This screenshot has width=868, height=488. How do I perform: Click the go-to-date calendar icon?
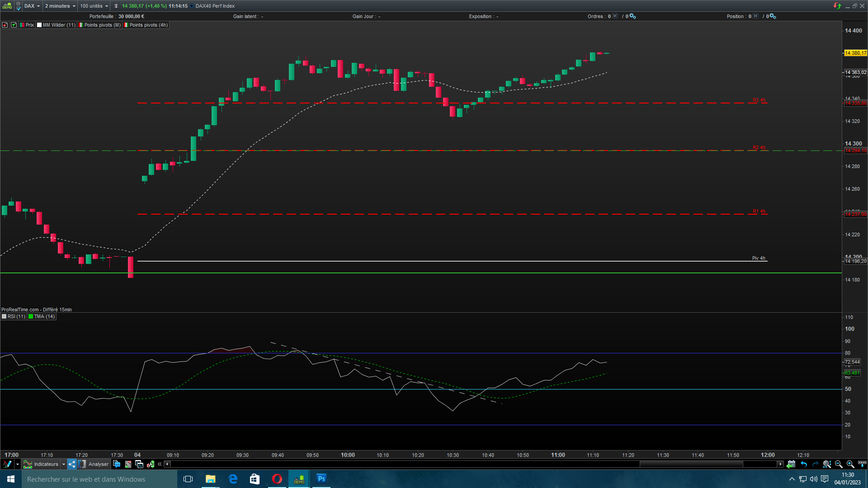[791, 464]
